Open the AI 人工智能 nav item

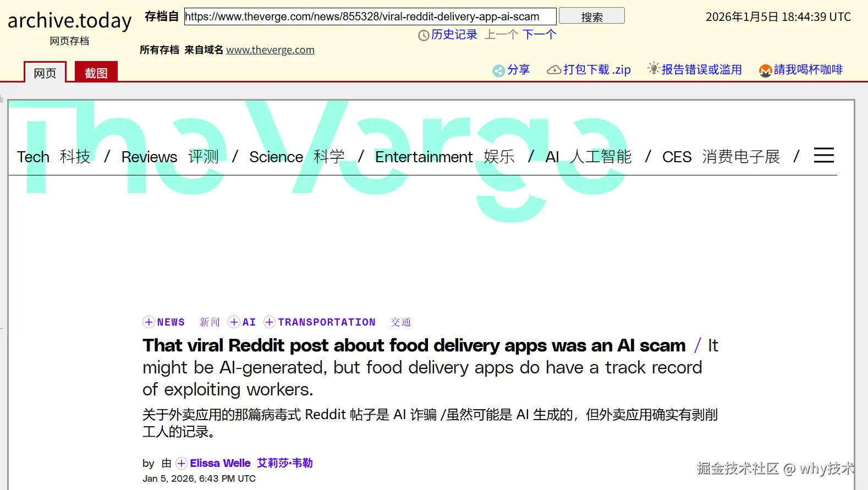[x=589, y=157]
